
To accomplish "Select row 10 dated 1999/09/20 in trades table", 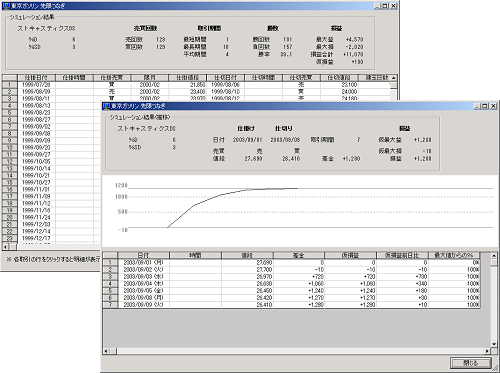I will click(52, 147).
